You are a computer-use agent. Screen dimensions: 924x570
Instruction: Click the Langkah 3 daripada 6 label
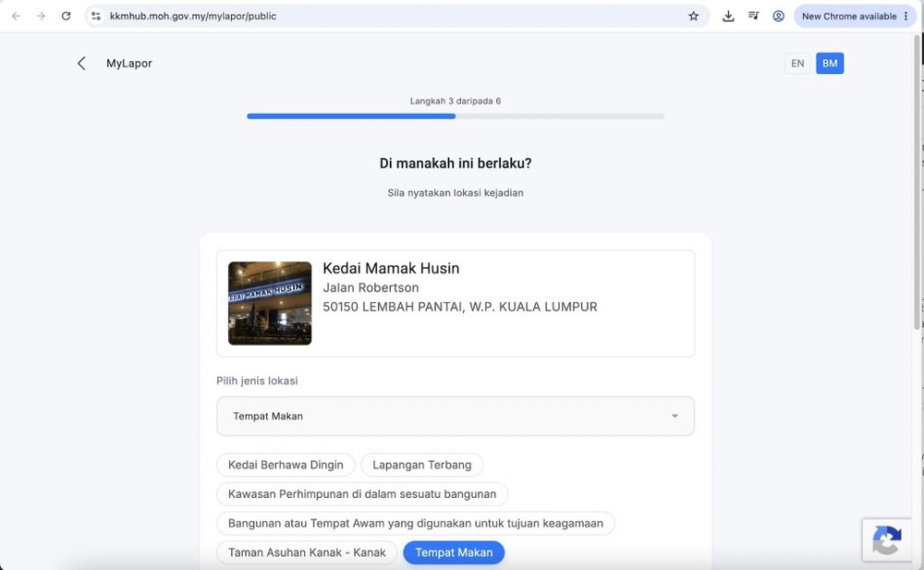coord(456,101)
